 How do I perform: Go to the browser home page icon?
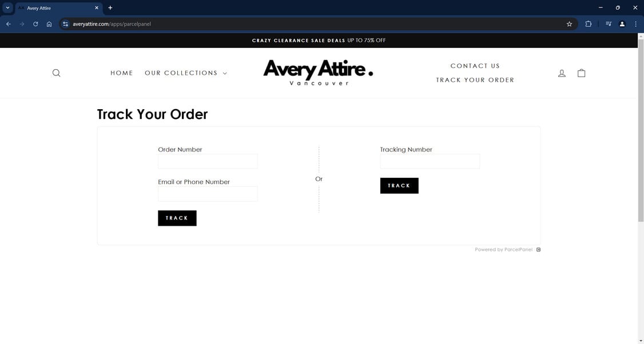[49, 24]
